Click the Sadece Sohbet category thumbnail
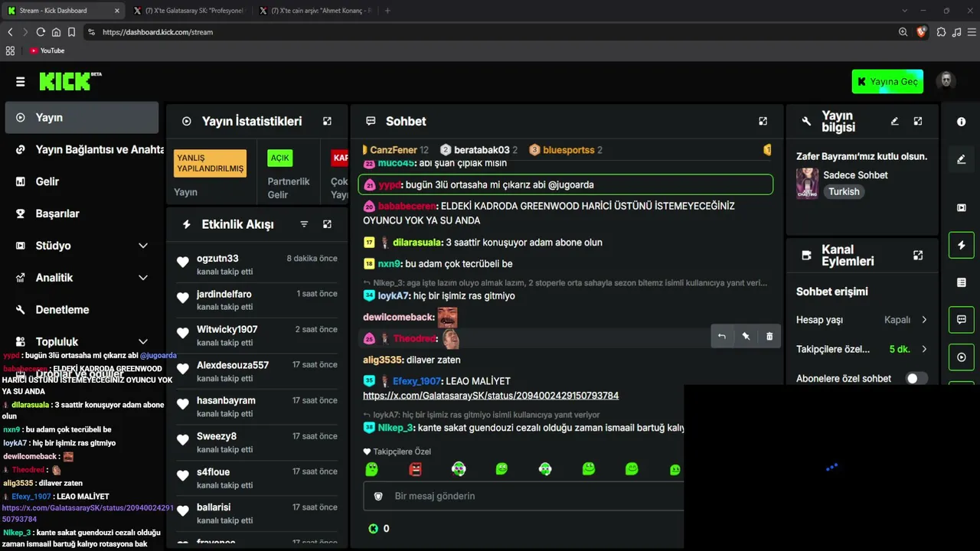 coord(807,184)
